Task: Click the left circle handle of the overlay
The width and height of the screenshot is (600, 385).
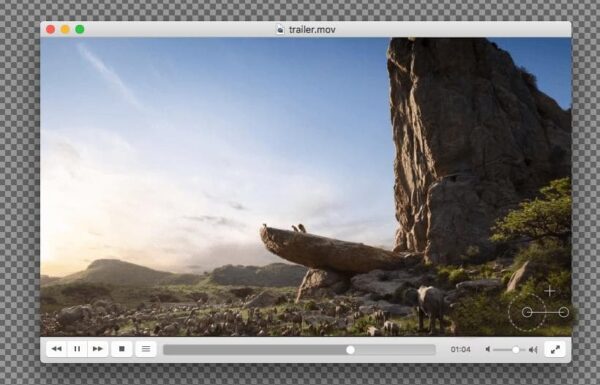Action: point(527,312)
